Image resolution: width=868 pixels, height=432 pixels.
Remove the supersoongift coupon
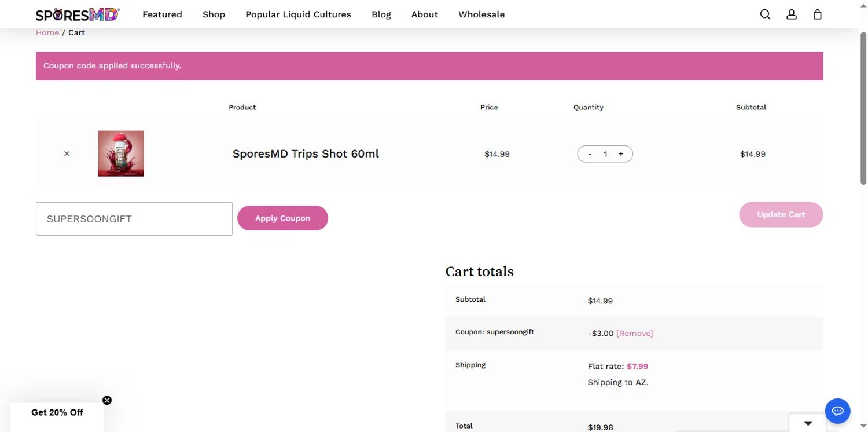635,333
